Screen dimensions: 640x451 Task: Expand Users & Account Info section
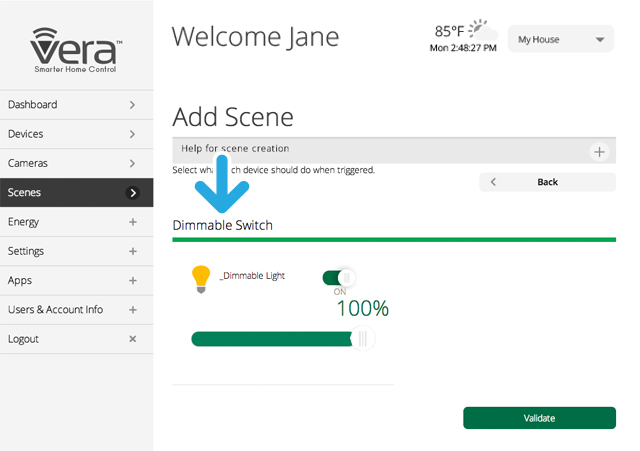coord(132,310)
